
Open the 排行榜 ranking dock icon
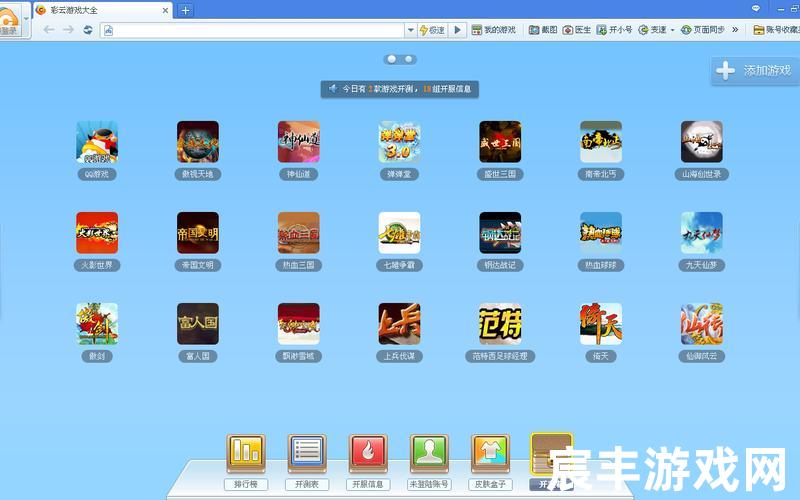(x=246, y=453)
